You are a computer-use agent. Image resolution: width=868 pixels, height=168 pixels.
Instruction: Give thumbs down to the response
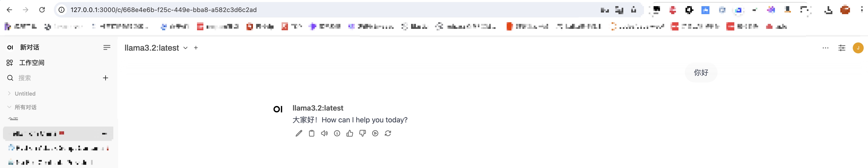(362, 133)
